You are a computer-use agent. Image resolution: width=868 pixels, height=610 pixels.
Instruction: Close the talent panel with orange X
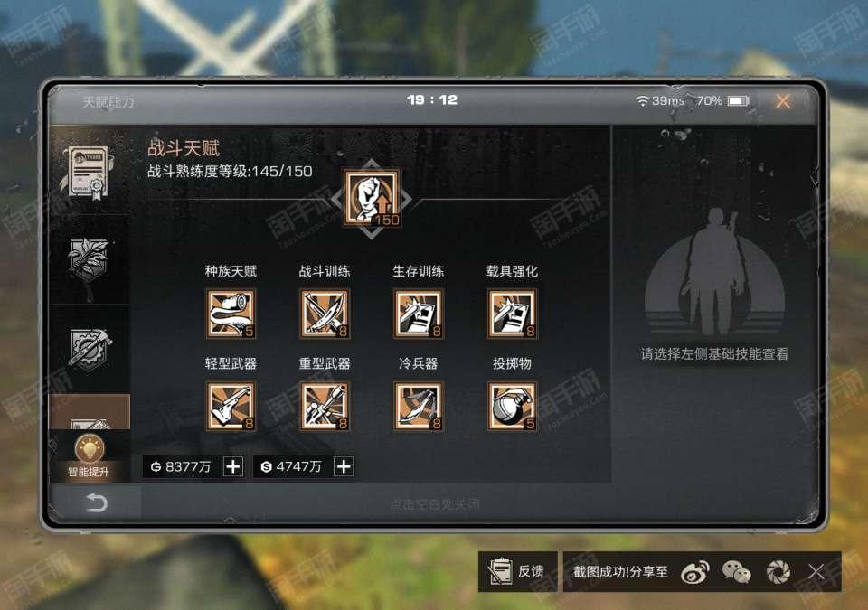(x=783, y=100)
